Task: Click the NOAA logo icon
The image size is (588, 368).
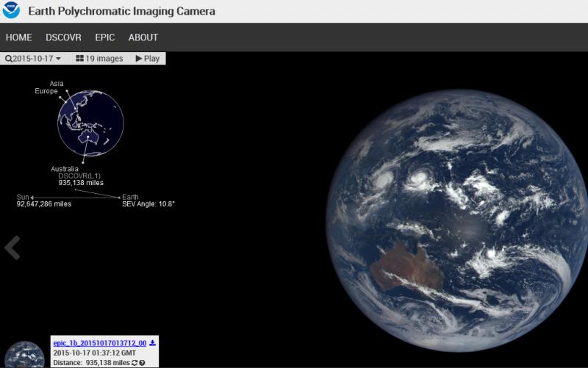Action: (11, 10)
